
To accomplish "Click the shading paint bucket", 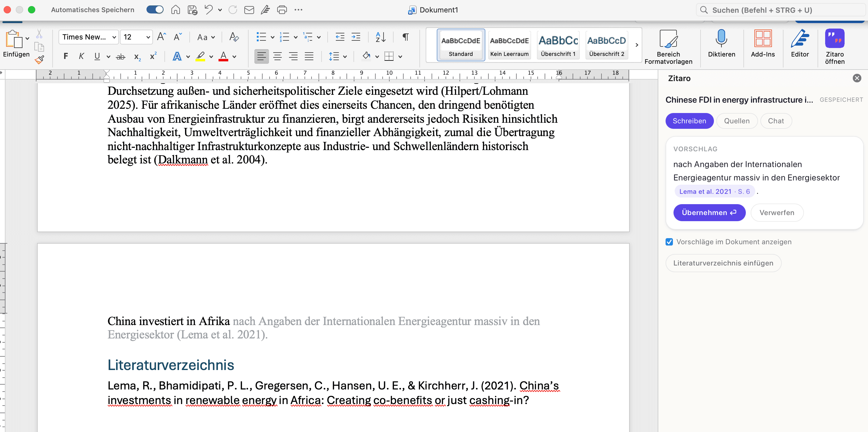I will pos(366,56).
